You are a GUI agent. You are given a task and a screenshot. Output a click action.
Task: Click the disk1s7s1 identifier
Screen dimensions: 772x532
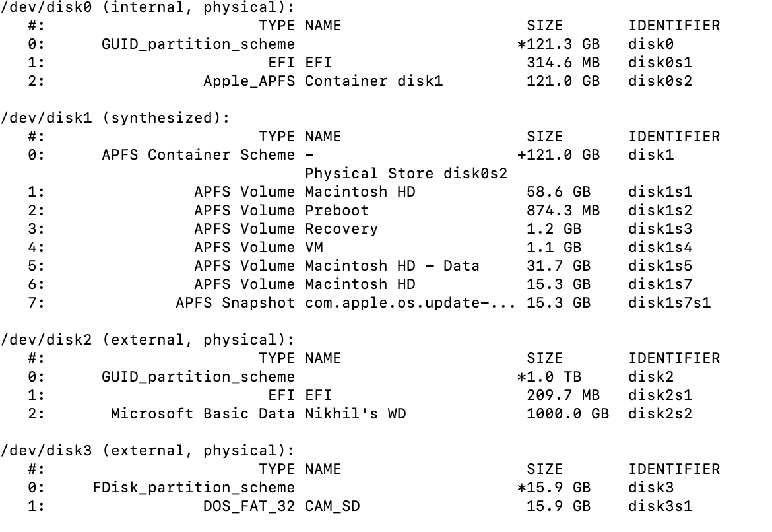[669, 303]
